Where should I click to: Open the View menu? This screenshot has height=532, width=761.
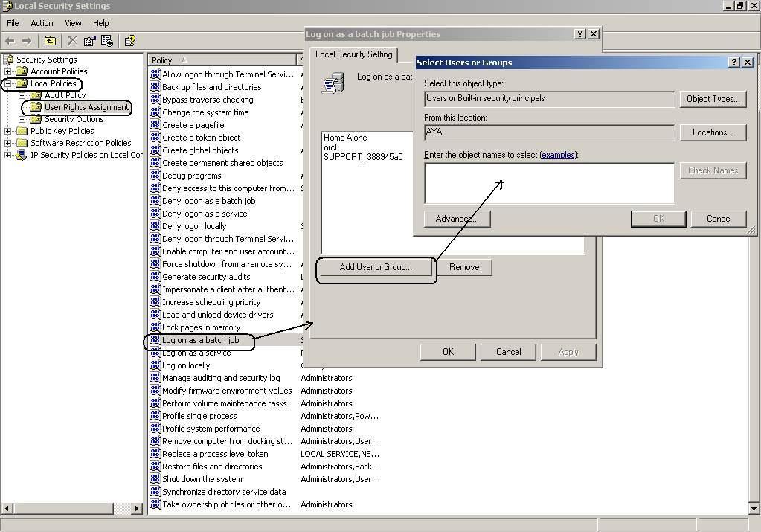72,23
